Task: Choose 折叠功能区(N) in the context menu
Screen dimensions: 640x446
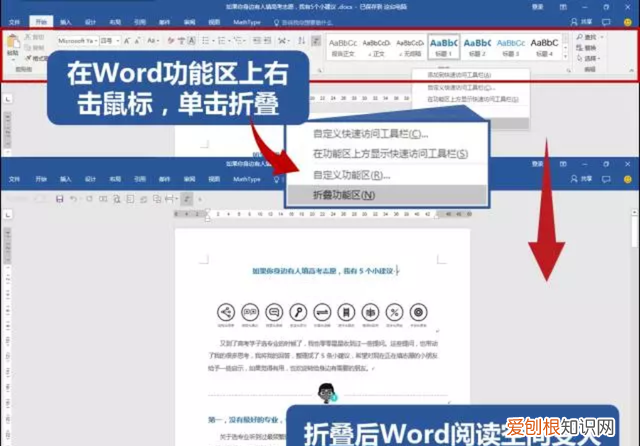Action: pyautogui.click(x=387, y=195)
